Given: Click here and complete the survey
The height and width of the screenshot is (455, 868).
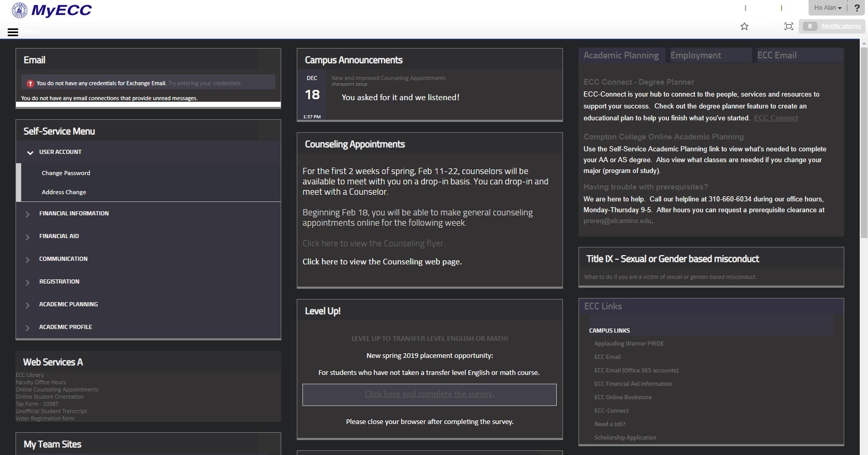Looking at the screenshot, I should [430, 394].
